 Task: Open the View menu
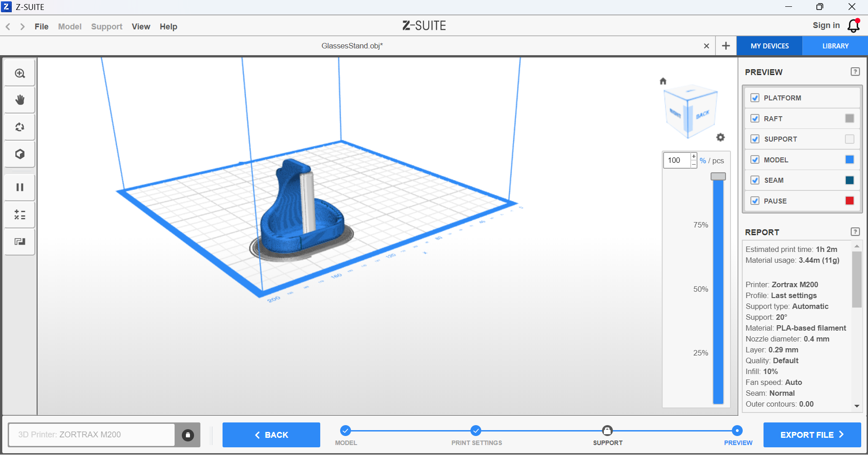pyautogui.click(x=141, y=27)
